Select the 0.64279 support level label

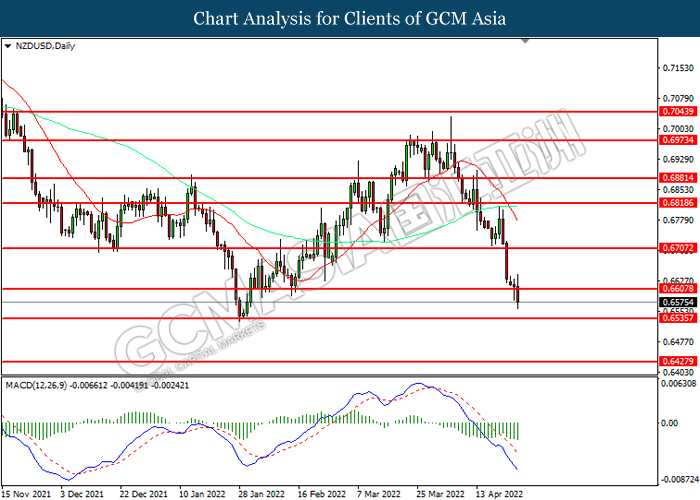678,361
